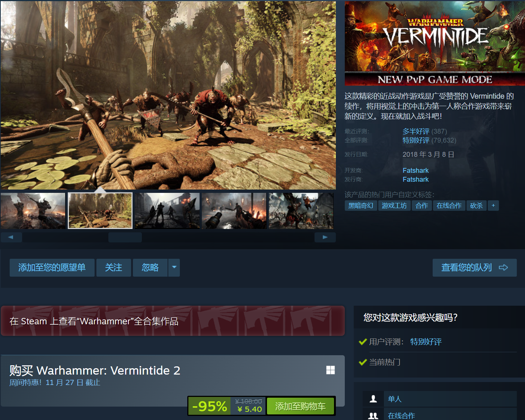Add the game to cart with 添加至购物车

(300, 406)
